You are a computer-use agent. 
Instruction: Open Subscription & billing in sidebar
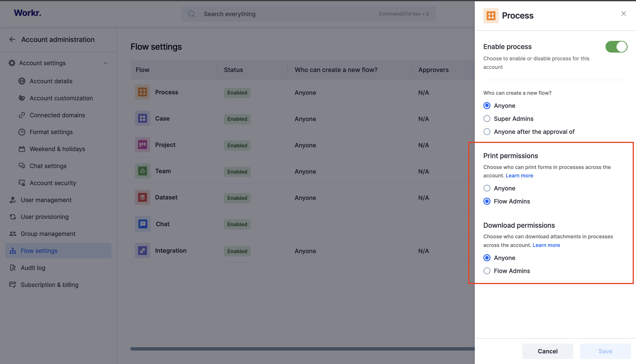click(x=49, y=285)
